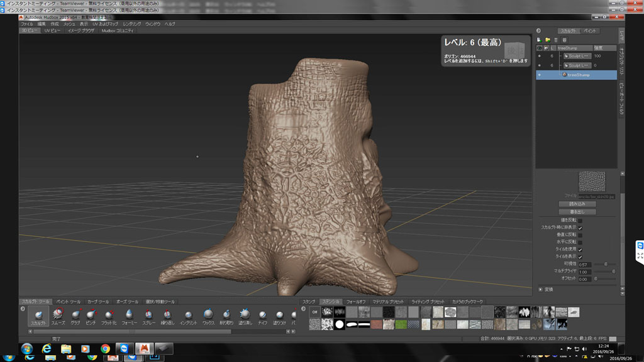Toggle the スカルプト時に非表示 checkbox
644x362 pixels.
[x=580, y=228]
